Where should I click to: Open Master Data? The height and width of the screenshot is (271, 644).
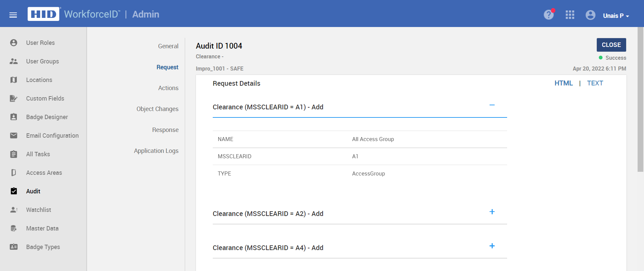point(42,228)
